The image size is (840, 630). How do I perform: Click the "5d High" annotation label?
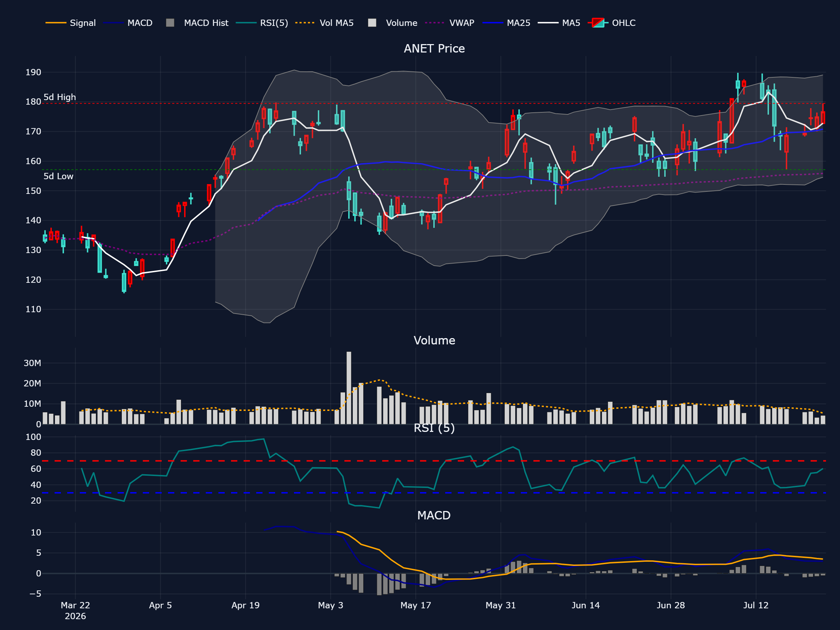(59, 97)
